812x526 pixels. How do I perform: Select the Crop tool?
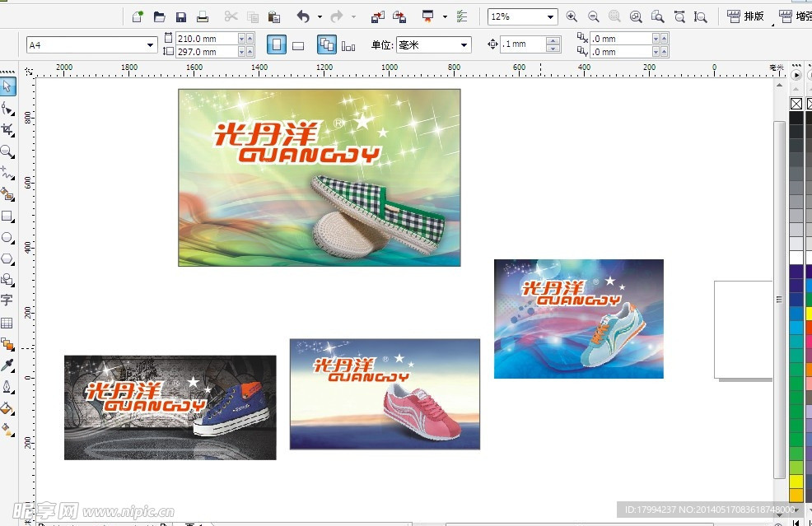click(7, 130)
